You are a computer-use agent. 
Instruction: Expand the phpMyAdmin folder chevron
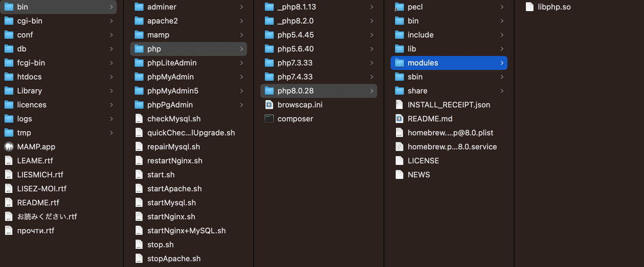(x=242, y=77)
